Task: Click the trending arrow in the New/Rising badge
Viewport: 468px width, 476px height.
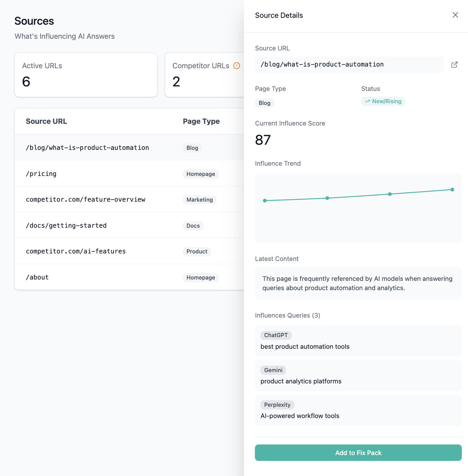Action: tap(367, 101)
